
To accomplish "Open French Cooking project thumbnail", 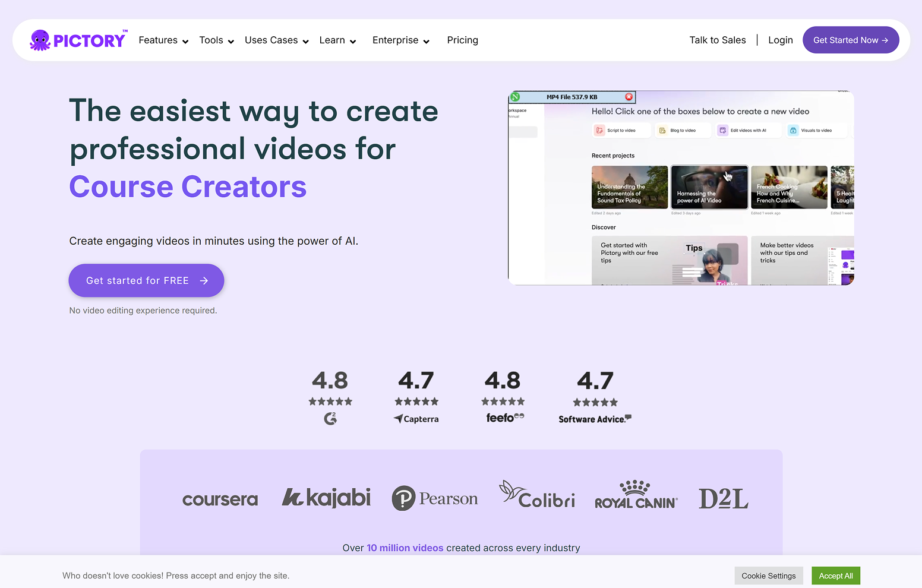I will tap(789, 187).
